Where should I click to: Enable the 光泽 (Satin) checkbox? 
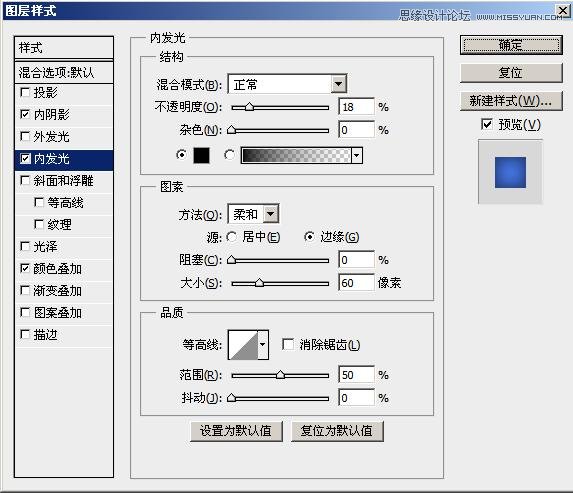tap(25, 247)
